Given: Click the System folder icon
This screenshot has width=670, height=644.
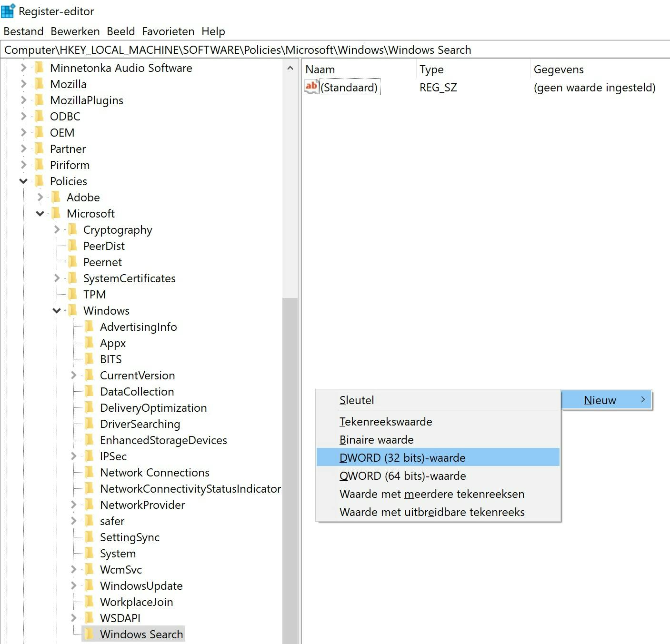Looking at the screenshot, I should [90, 553].
